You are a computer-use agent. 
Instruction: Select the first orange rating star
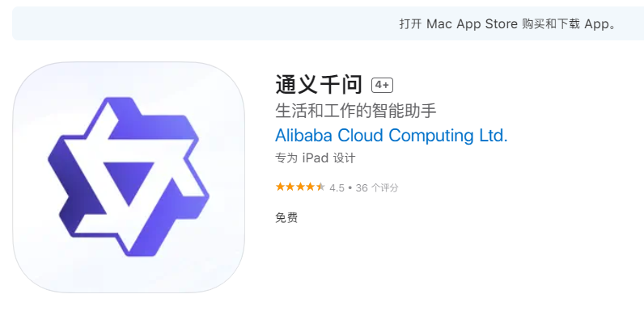(280, 187)
